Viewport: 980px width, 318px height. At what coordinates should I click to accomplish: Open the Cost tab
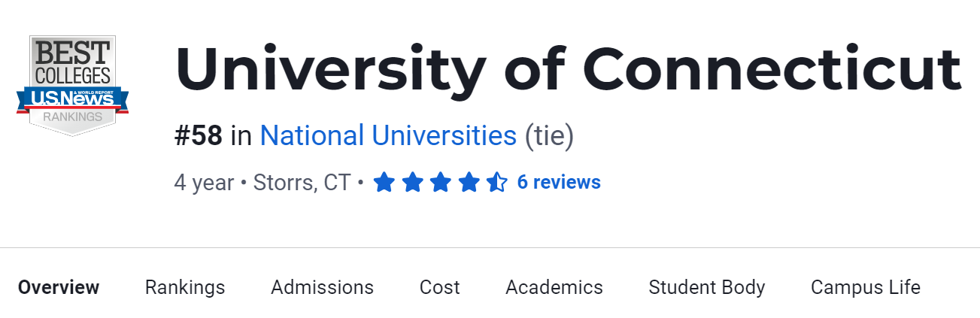(x=440, y=287)
